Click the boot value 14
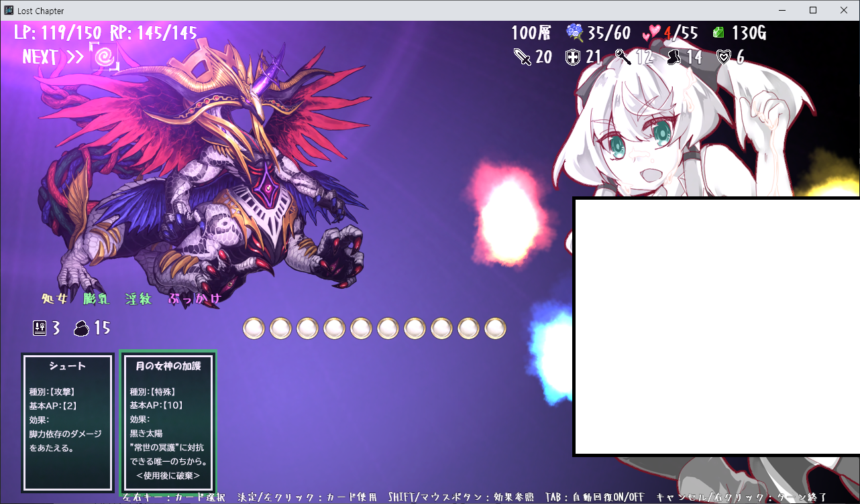860x504 pixels. [694, 58]
